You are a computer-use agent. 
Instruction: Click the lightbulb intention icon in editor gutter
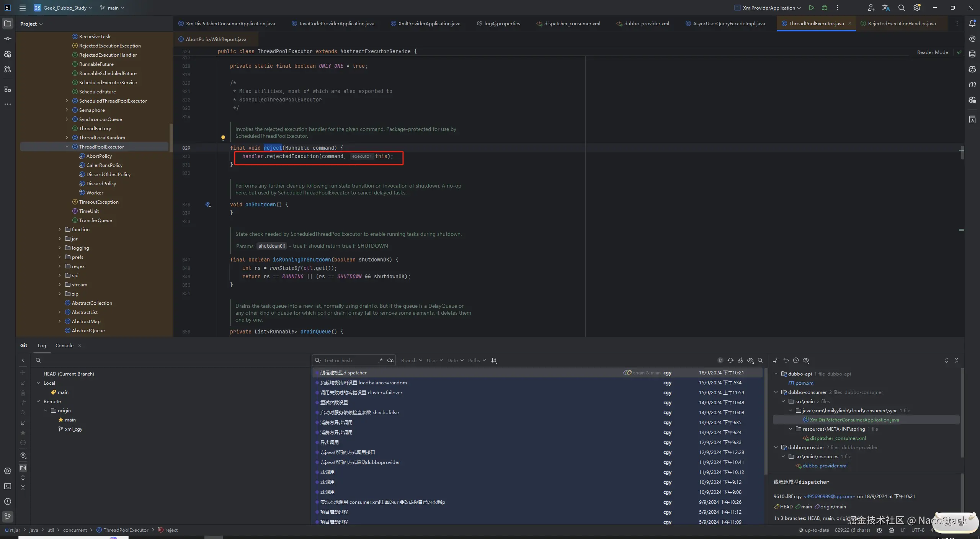pyautogui.click(x=223, y=138)
